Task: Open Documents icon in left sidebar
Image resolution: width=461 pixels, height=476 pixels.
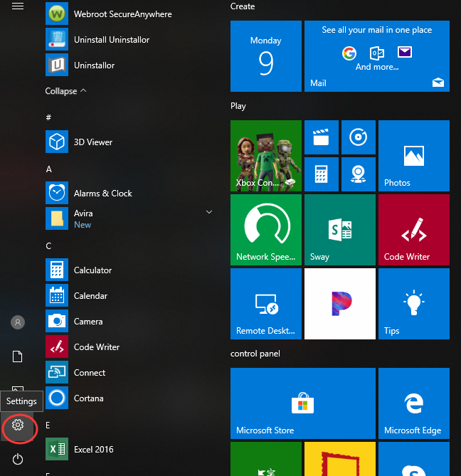Action: (x=18, y=356)
